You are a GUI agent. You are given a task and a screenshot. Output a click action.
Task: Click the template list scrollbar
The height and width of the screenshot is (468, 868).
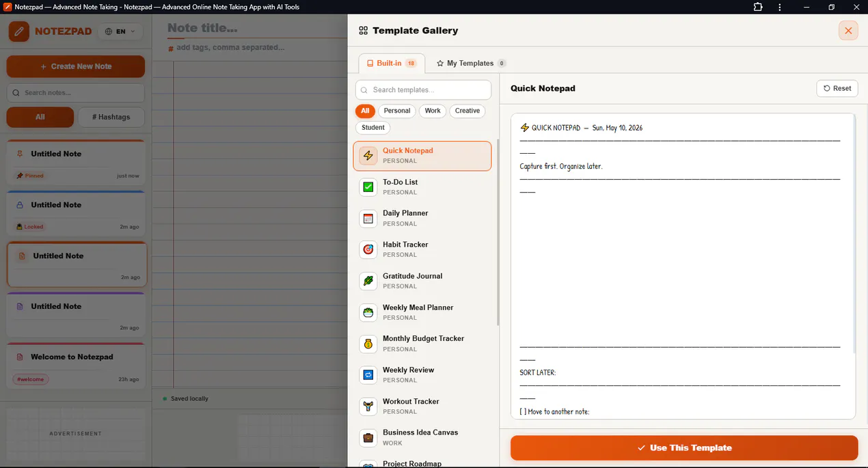[498, 232]
